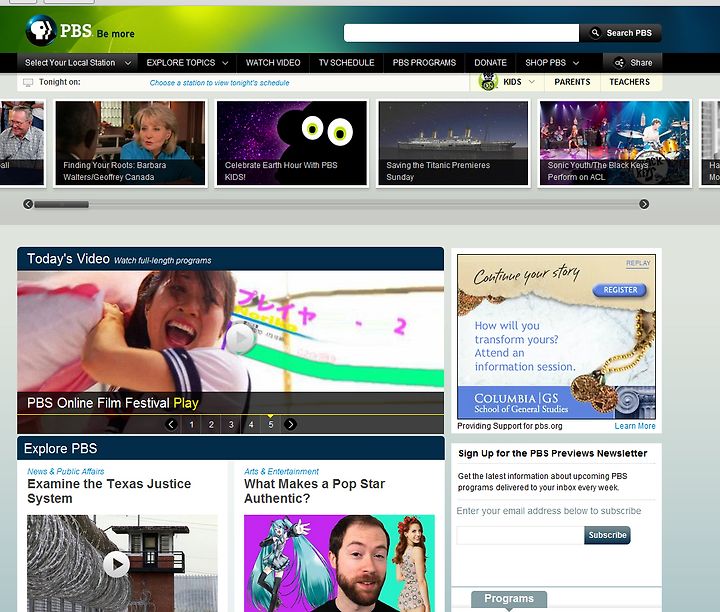This screenshot has width=720, height=612.
Task: Click the PBS Kids logo icon
Action: (x=488, y=82)
